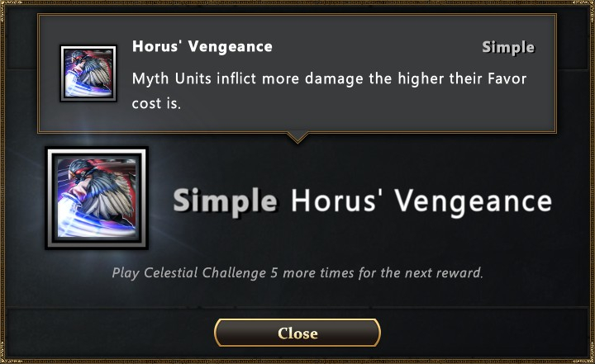Click the word Favor in the tooltip description
The height and width of the screenshot is (364, 595).
point(507,79)
